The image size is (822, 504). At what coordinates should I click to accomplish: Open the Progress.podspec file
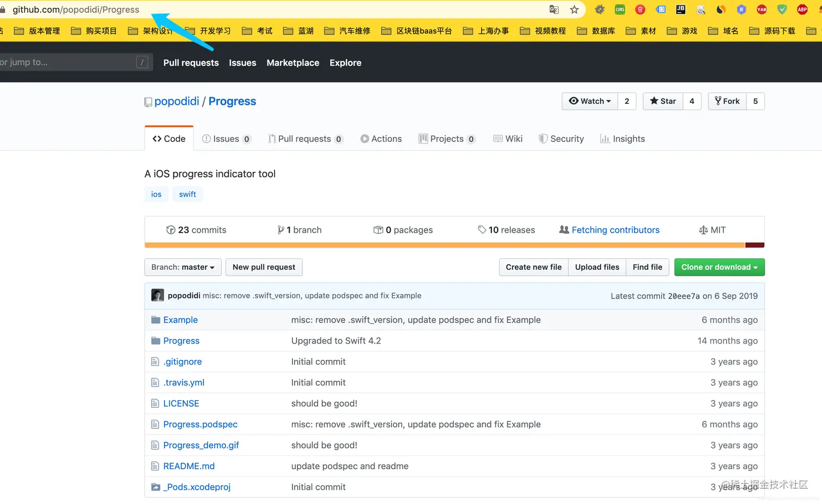[200, 424]
